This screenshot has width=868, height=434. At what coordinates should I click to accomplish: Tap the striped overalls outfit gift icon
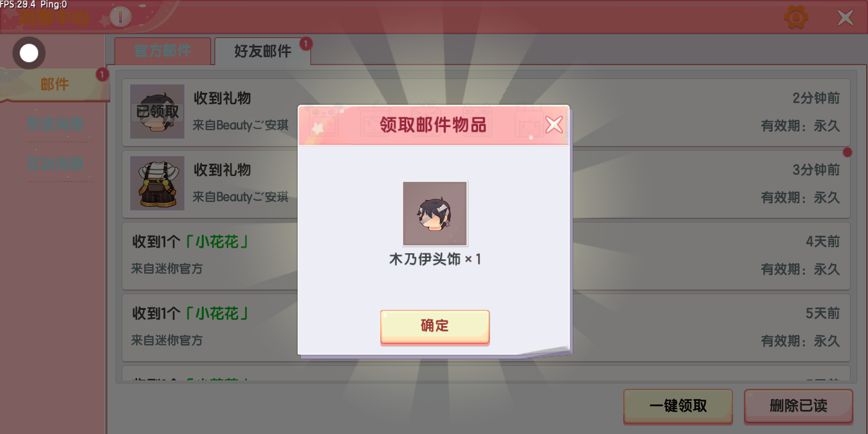click(157, 183)
